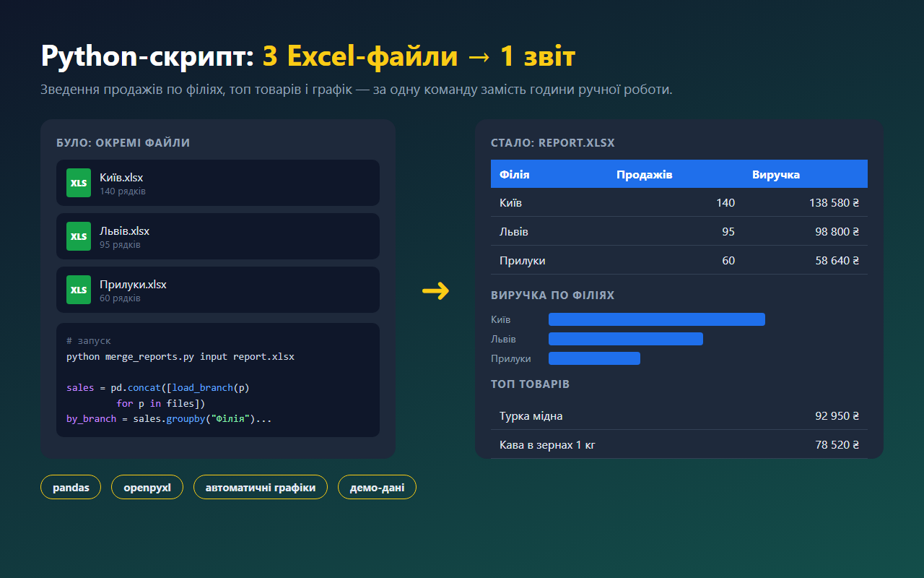Click the "Кава в зернах 1 кг" product
Viewport: 924px width, 578px height.
coord(547,445)
